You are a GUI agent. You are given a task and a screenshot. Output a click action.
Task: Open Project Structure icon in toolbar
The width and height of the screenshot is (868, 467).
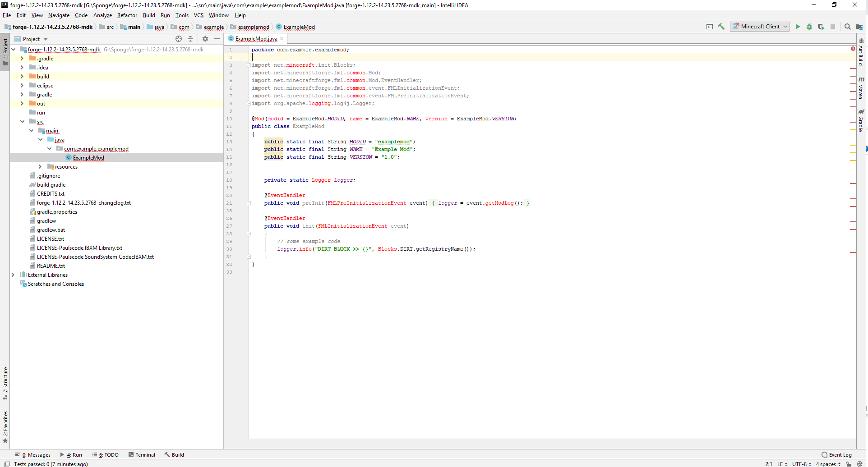click(x=859, y=27)
